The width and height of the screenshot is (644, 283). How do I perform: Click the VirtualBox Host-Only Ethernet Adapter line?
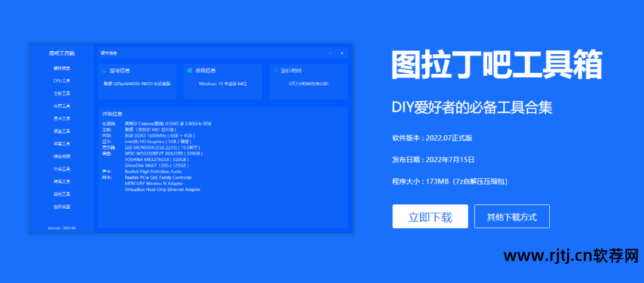tap(163, 189)
